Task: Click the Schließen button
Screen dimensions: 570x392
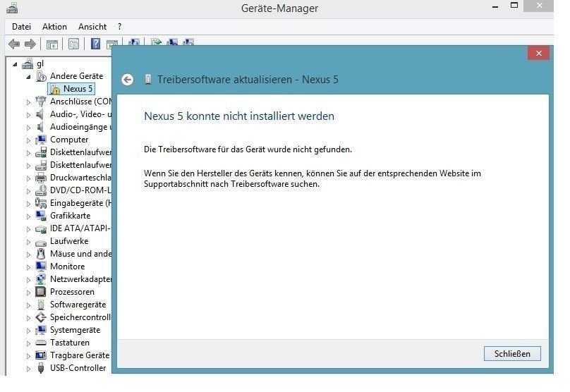Action: pyautogui.click(x=512, y=353)
